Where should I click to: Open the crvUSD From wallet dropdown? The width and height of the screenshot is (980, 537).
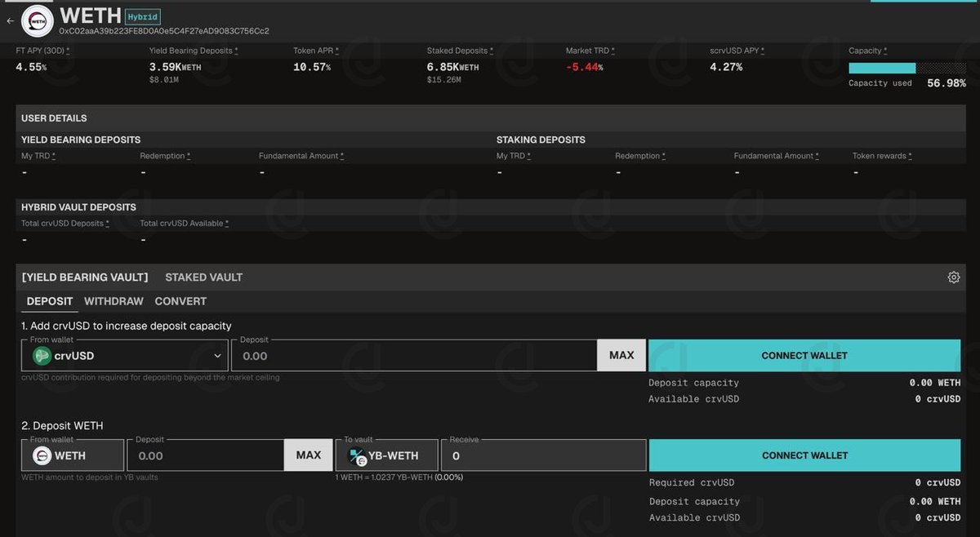click(124, 356)
